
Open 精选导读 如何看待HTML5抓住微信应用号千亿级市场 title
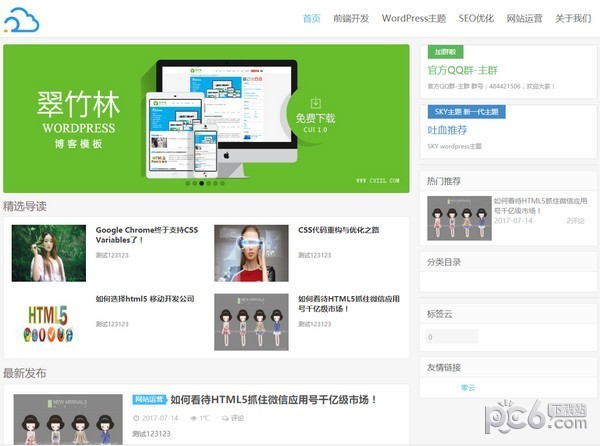[349, 304]
